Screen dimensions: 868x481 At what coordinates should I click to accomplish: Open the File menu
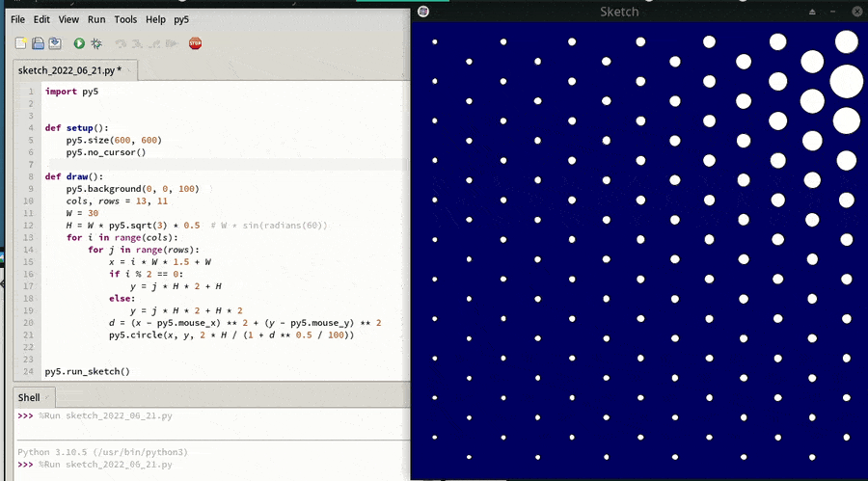[x=17, y=19]
